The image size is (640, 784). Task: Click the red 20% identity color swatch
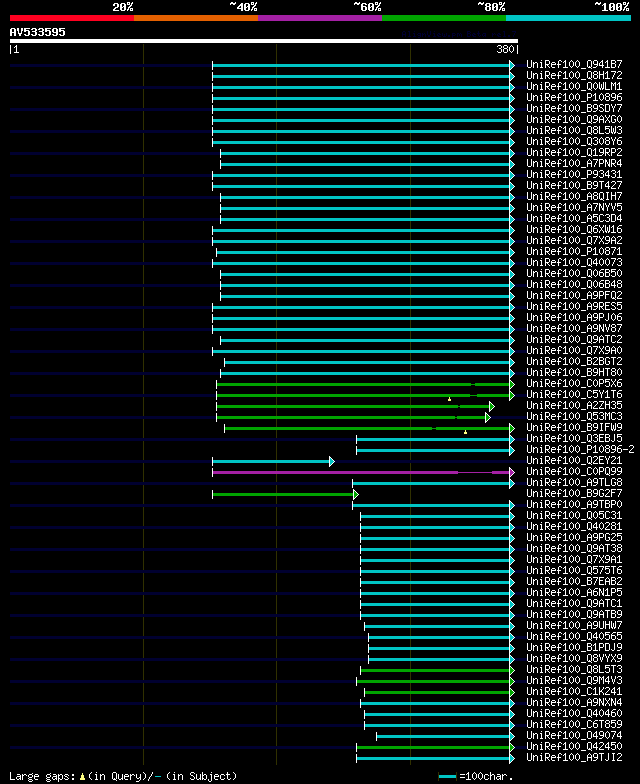point(72,18)
